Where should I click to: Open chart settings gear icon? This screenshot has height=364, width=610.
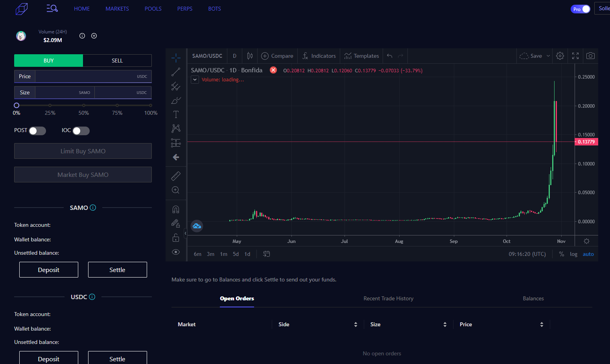point(560,56)
